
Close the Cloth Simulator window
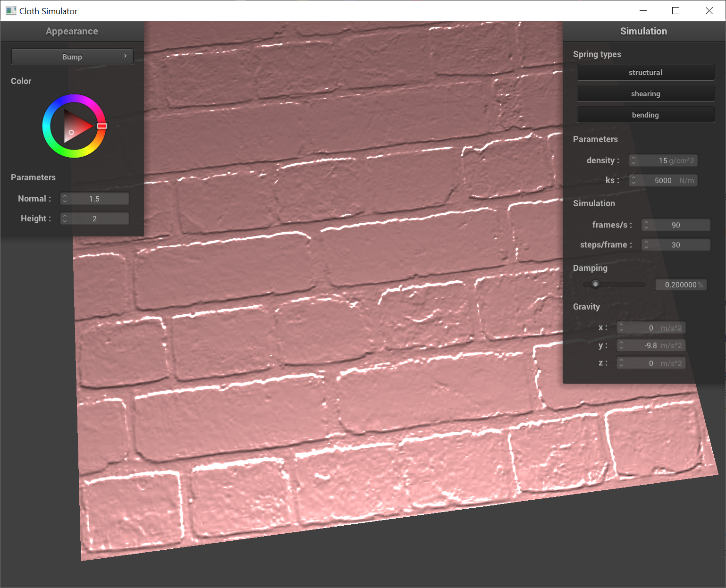pyautogui.click(x=709, y=11)
